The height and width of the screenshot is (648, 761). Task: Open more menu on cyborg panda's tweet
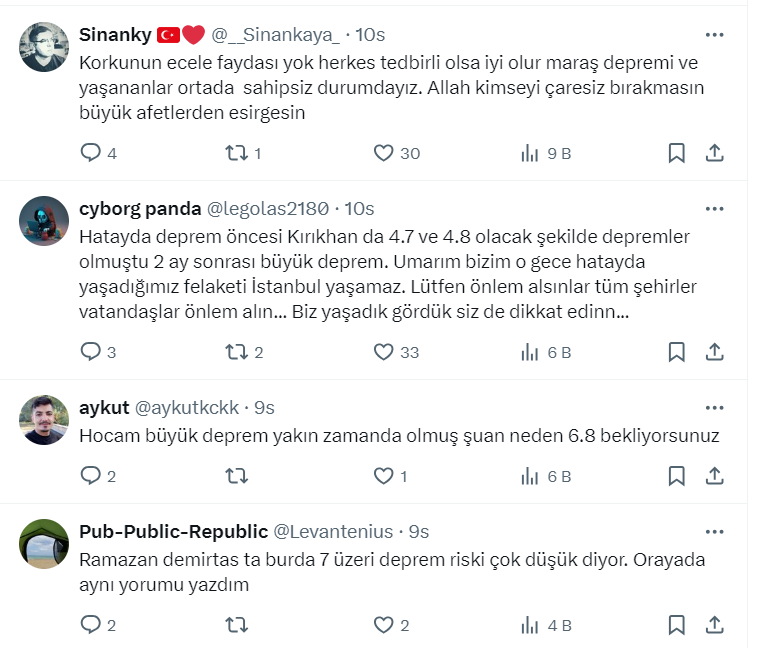pos(714,208)
